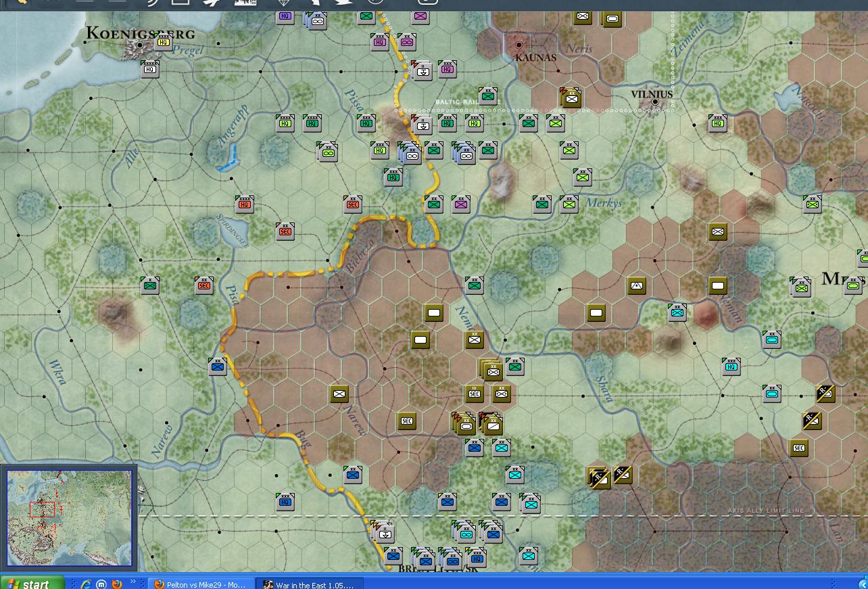This screenshot has height=589, width=868.
Task: Click the strategic minimap overview
Action: (70, 517)
